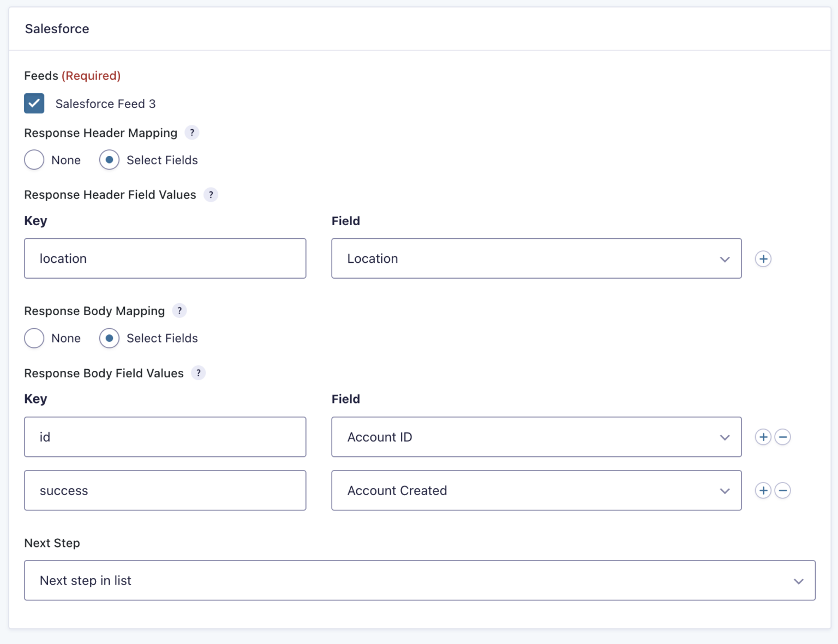Click the success key input field
Screen dimensions: 838x644
[165, 490]
